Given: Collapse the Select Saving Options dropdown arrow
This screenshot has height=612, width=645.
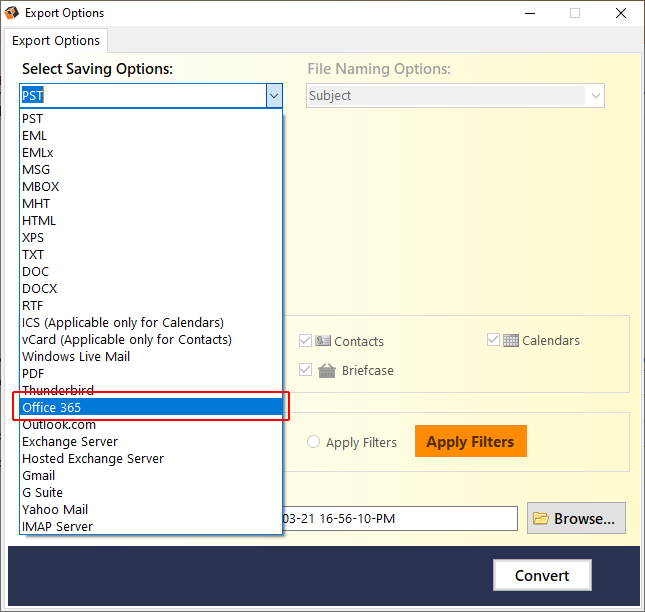Looking at the screenshot, I should click(274, 96).
